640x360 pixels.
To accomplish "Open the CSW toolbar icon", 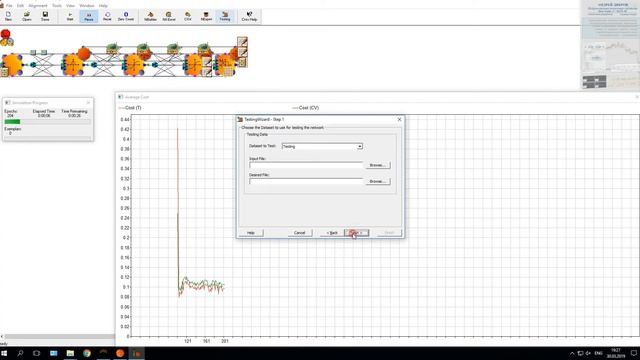I will pyautogui.click(x=188, y=16).
